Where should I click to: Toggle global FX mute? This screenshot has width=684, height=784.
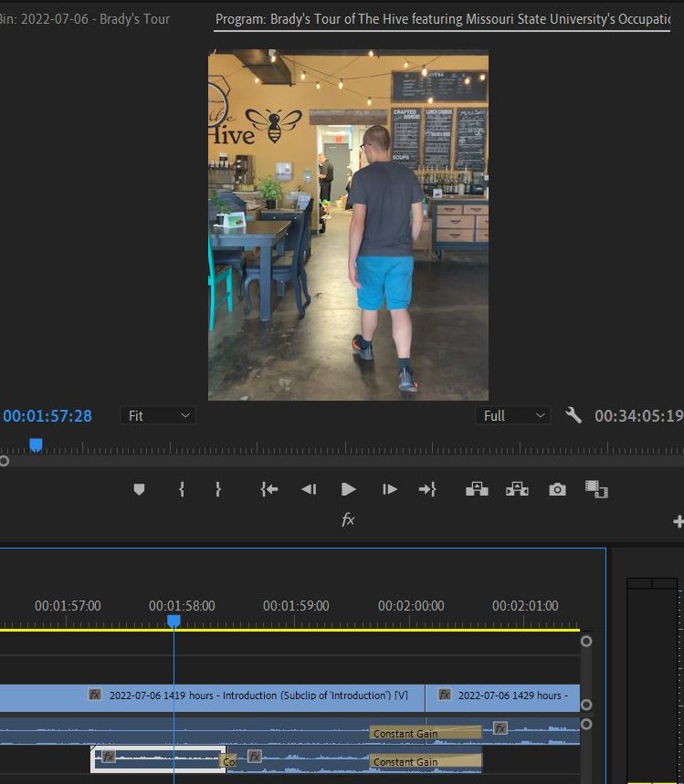coord(348,520)
